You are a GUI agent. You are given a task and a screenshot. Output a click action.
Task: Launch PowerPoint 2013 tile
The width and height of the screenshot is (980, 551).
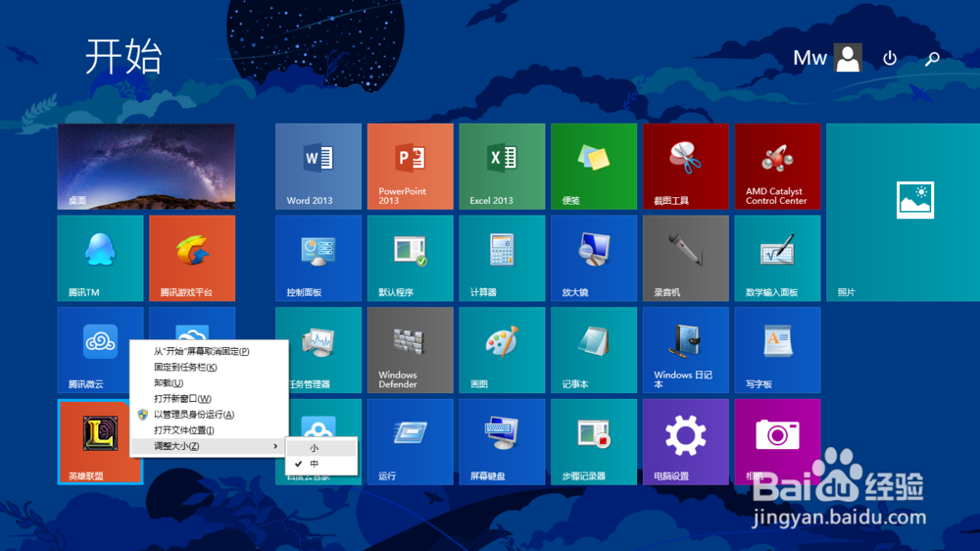[x=410, y=167]
